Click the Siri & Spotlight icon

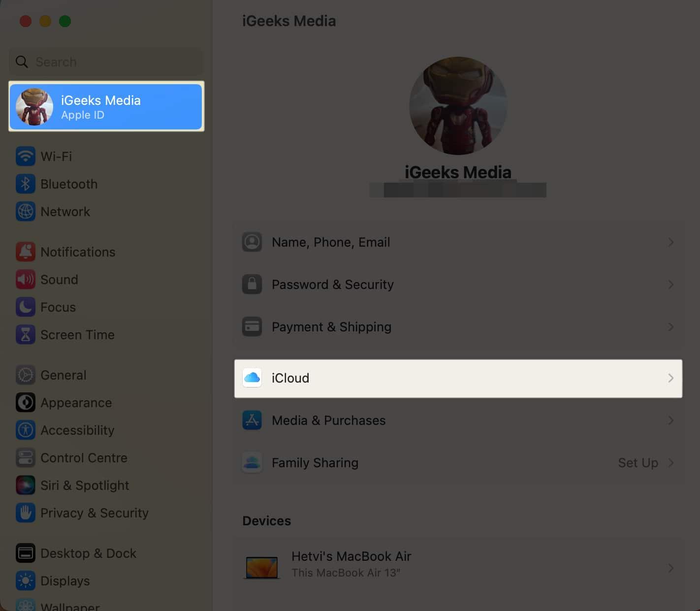point(26,485)
